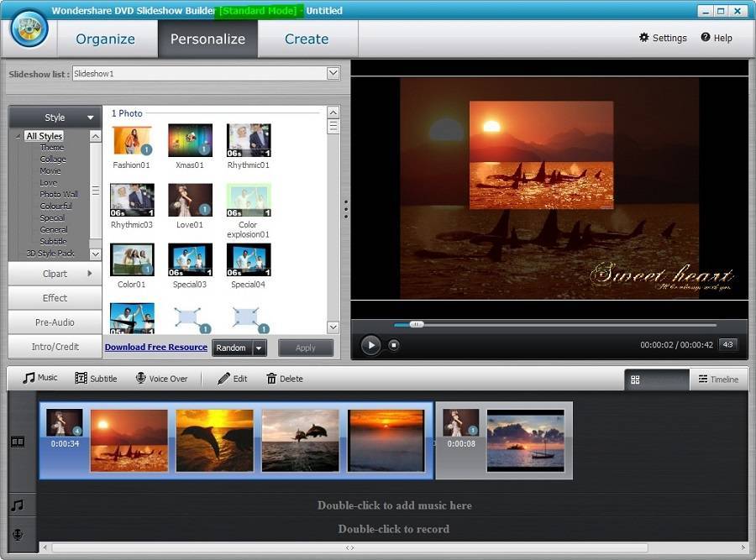Click the Download Free Resource link
Screen dimensions: 756x560
(x=156, y=348)
